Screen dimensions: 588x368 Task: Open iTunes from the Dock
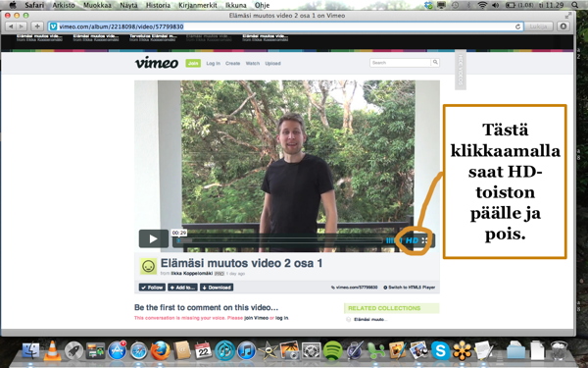tap(246, 350)
